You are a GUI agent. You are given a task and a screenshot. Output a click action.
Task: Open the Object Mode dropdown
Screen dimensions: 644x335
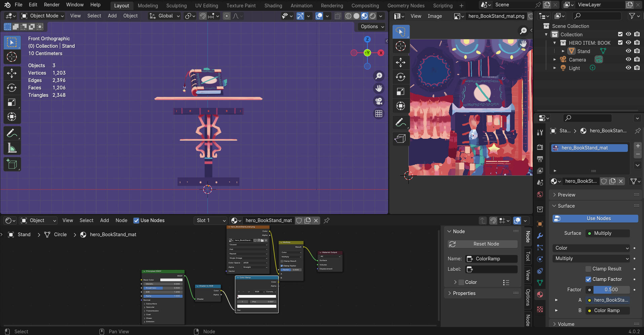point(42,16)
